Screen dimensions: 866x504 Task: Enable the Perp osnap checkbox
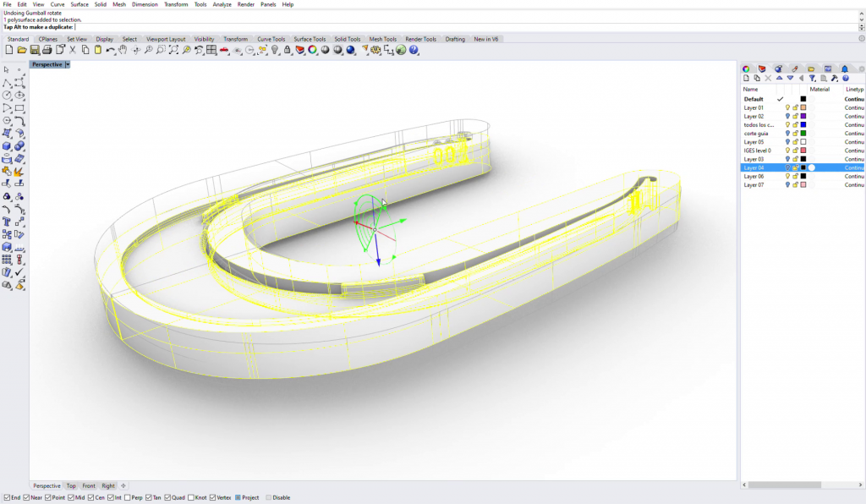tap(129, 497)
